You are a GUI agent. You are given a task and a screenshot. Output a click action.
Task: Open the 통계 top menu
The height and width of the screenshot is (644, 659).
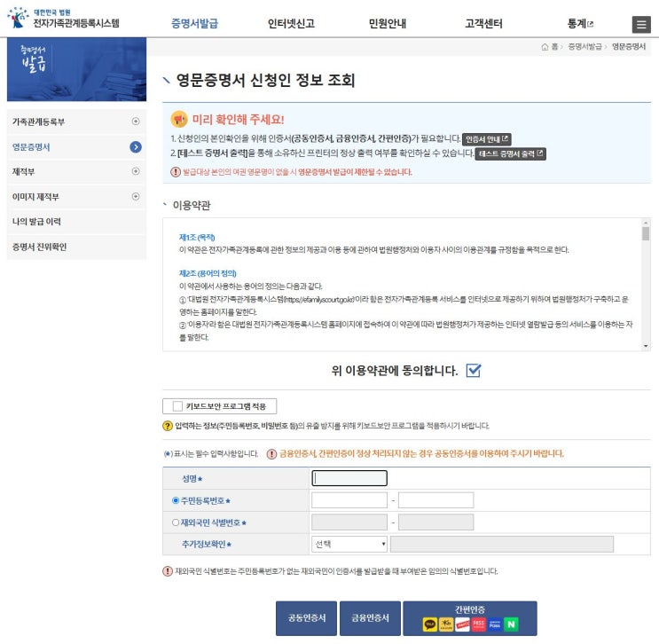pyautogui.click(x=577, y=24)
